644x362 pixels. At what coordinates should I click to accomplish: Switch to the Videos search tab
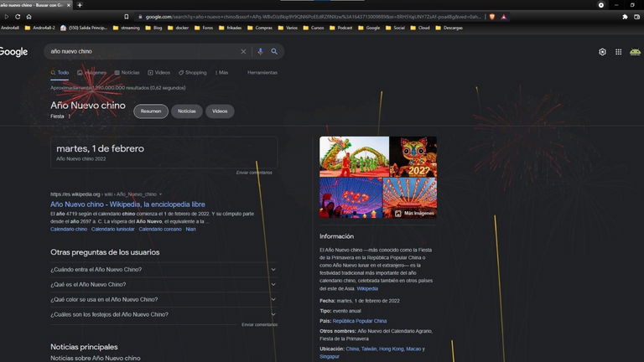159,73
